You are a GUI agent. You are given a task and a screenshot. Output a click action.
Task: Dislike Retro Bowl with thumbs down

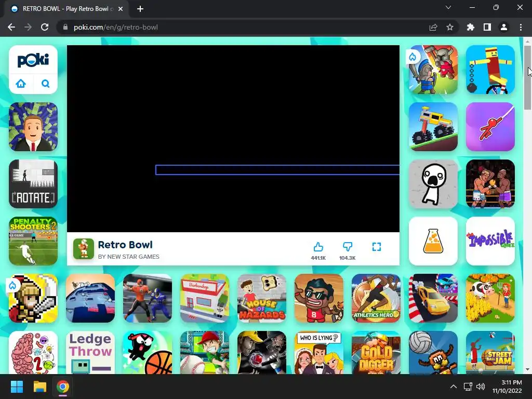pos(348,247)
